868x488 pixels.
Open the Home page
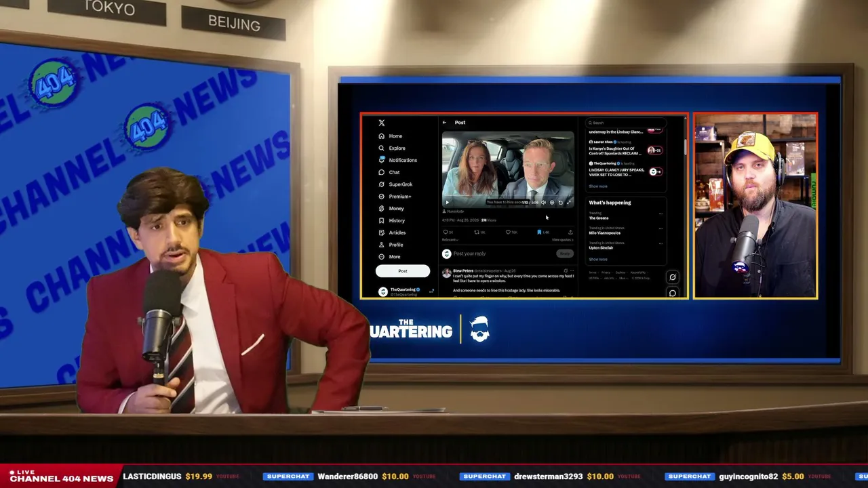coord(391,136)
